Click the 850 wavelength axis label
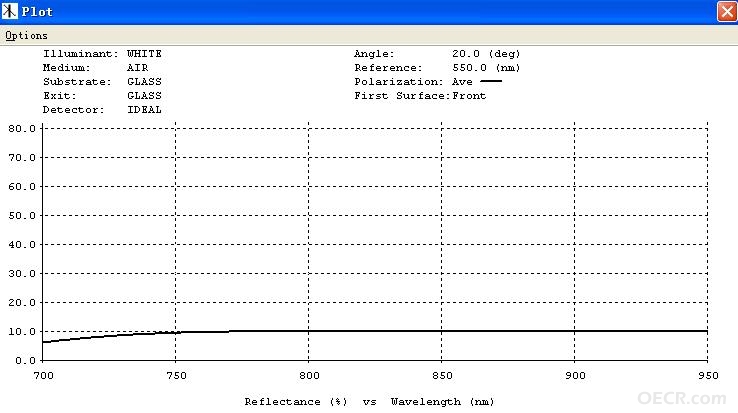Image resolution: width=738 pixels, height=413 pixels. (x=442, y=376)
